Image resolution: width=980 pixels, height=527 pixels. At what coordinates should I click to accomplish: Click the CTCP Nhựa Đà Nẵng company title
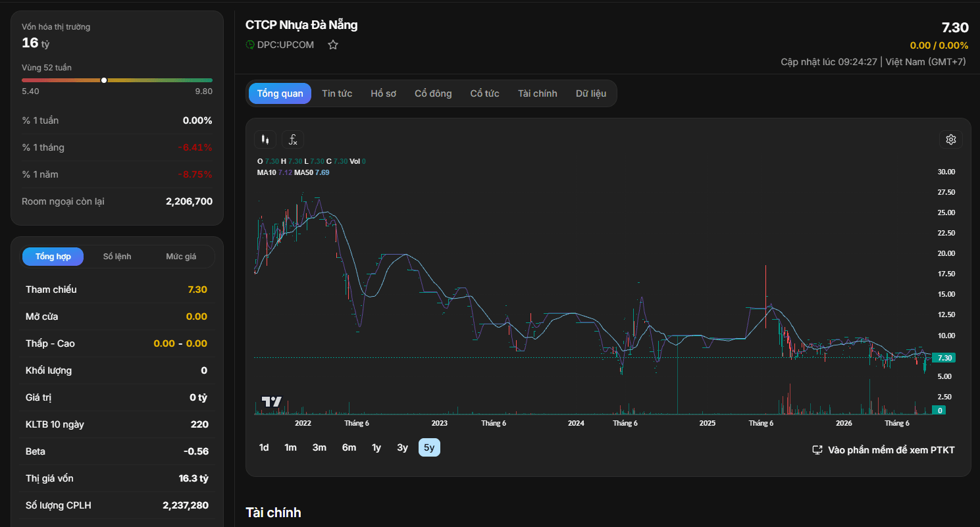301,25
